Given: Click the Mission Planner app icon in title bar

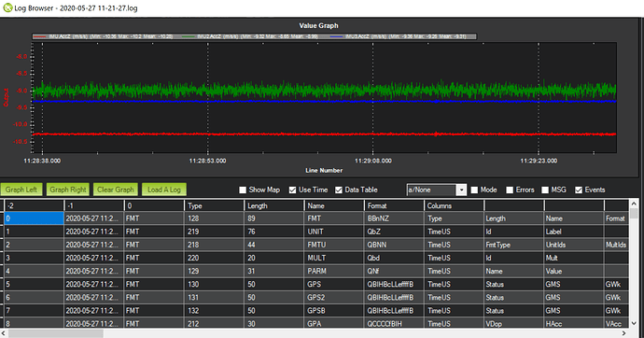Looking at the screenshot, I should pyautogui.click(x=7, y=7).
